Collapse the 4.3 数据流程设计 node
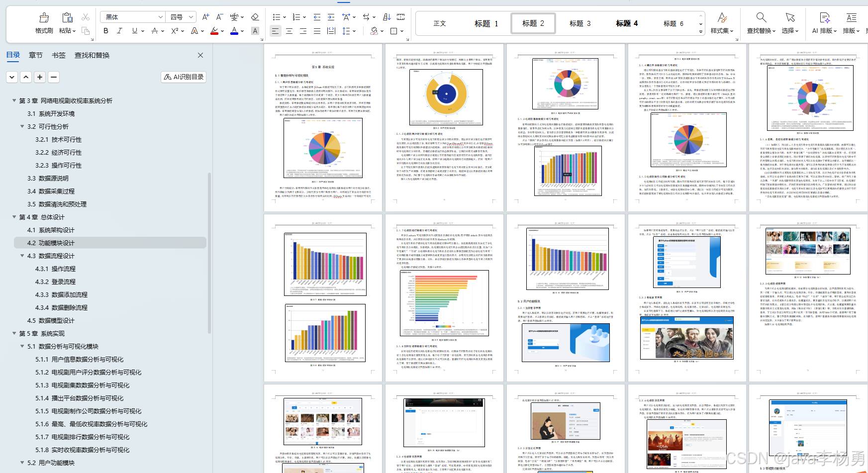The image size is (868, 473). click(22, 256)
